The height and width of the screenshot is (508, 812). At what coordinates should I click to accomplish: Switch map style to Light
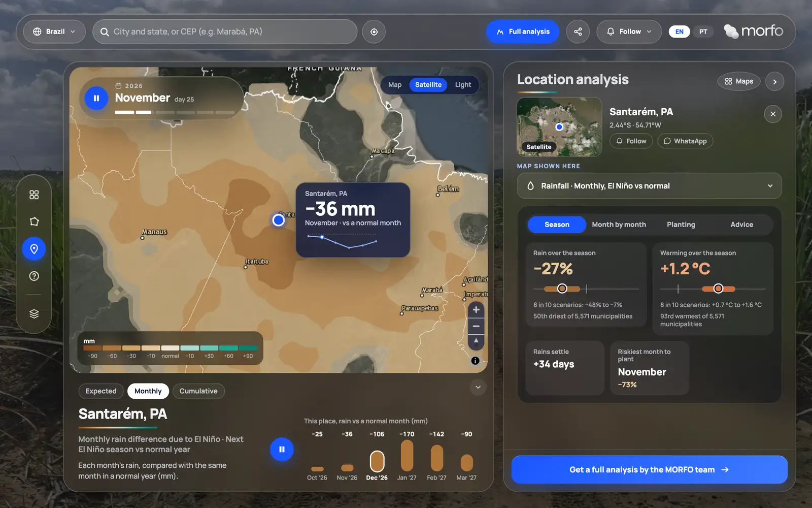point(463,85)
